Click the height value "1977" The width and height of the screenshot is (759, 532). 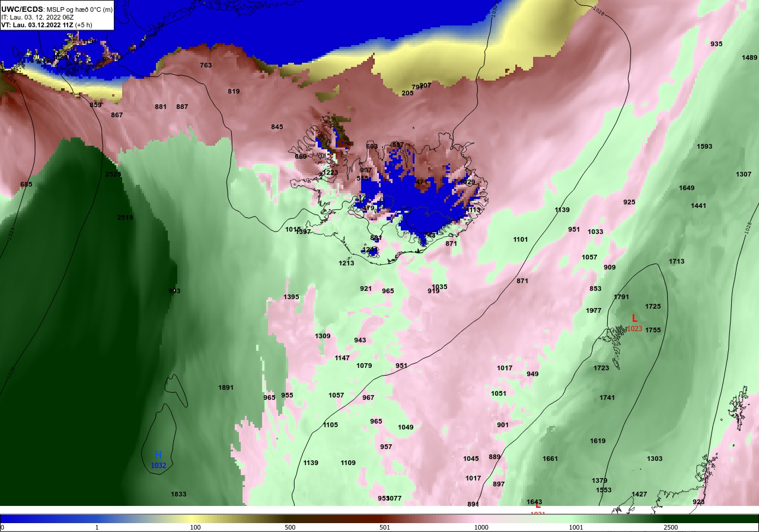[594, 310]
